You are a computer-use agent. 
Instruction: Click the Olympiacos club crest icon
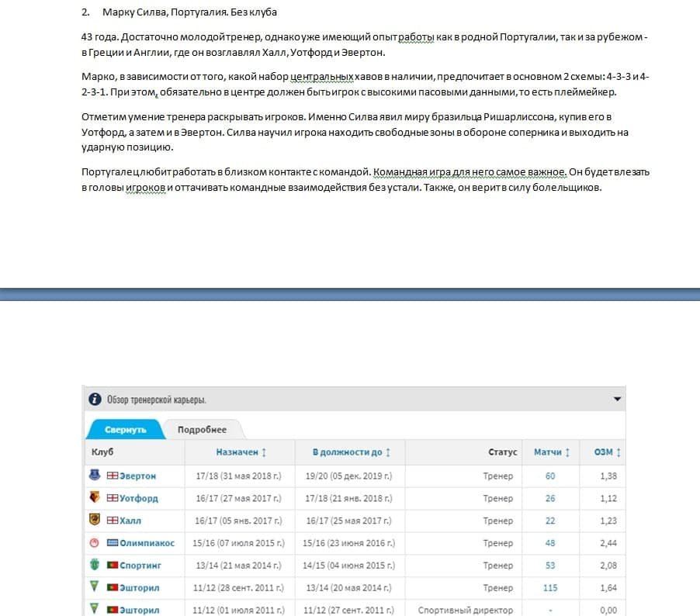click(x=95, y=543)
